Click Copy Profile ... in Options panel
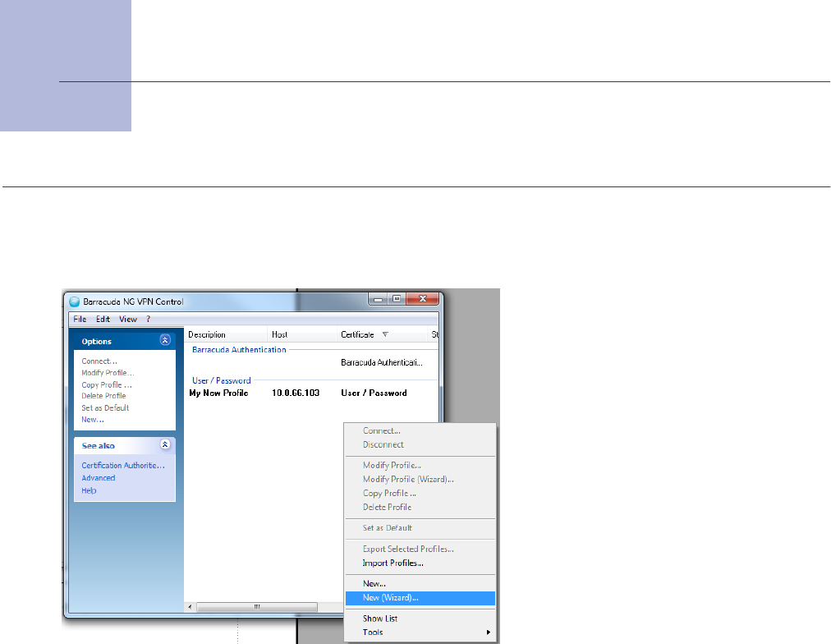The image size is (831, 644). click(x=107, y=384)
